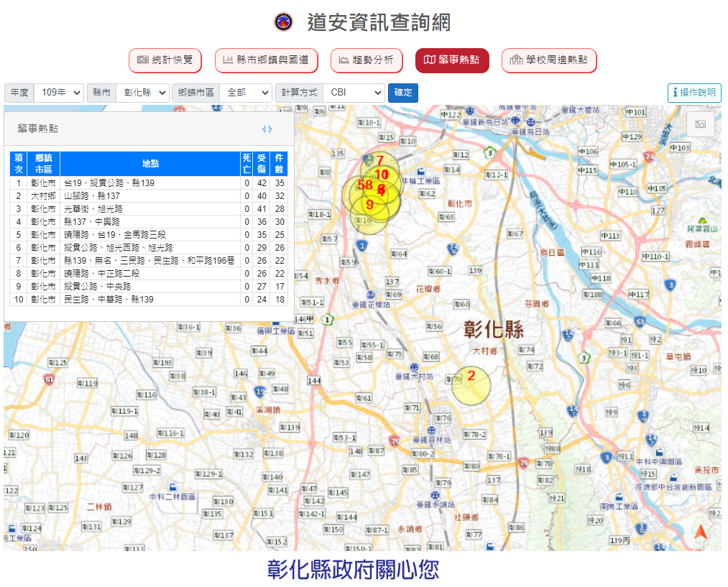Click the orange north compass arrow

click(x=700, y=532)
